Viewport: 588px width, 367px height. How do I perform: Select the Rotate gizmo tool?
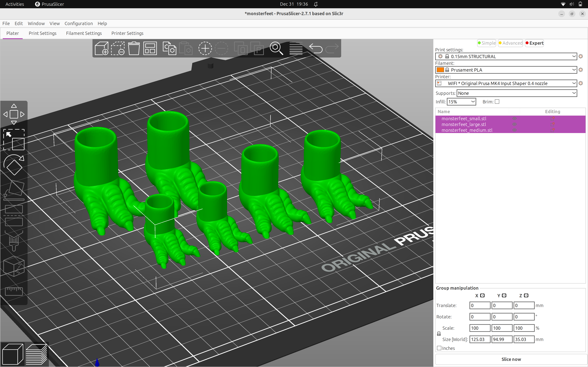[x=14, y=165]
